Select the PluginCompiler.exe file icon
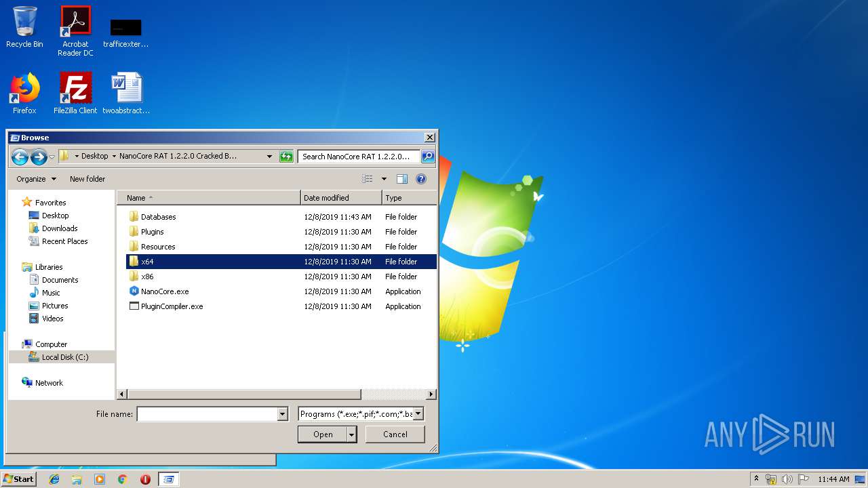Viewport: 868px width, 488px height. (134, 306)
